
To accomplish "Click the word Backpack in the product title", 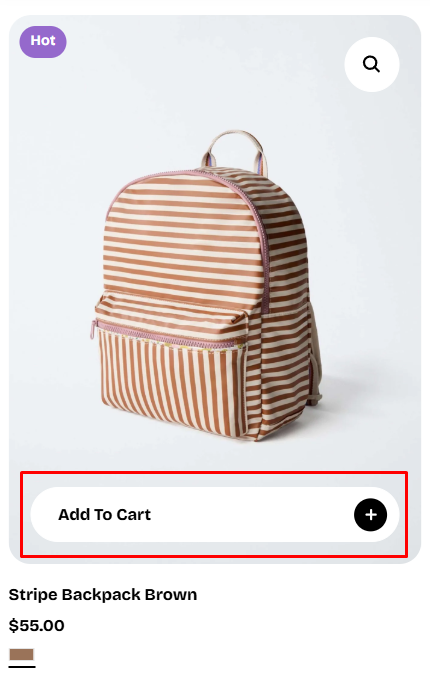I will pos(101,595).
